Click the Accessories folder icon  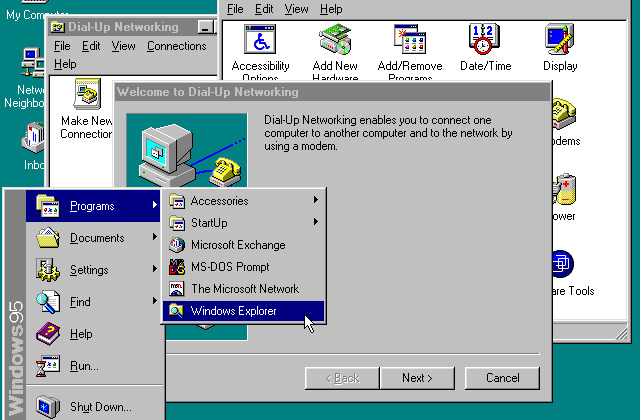click(x=177, y=201)
